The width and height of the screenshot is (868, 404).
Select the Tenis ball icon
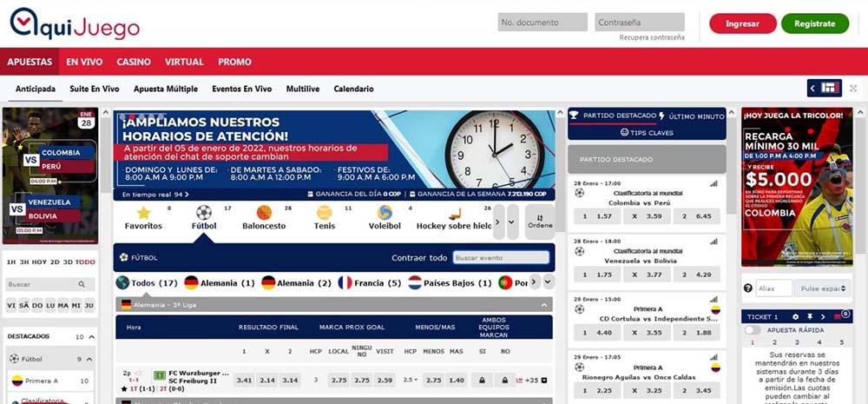[325, 213]
